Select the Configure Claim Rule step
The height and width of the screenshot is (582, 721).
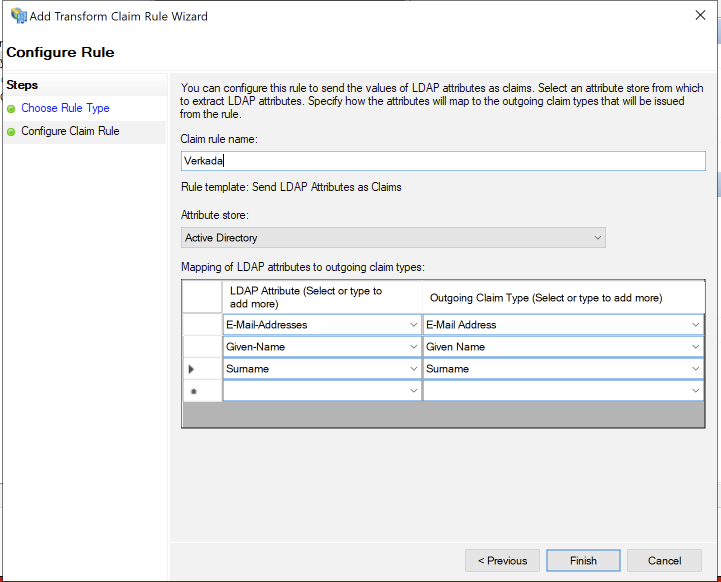point(70,131)
